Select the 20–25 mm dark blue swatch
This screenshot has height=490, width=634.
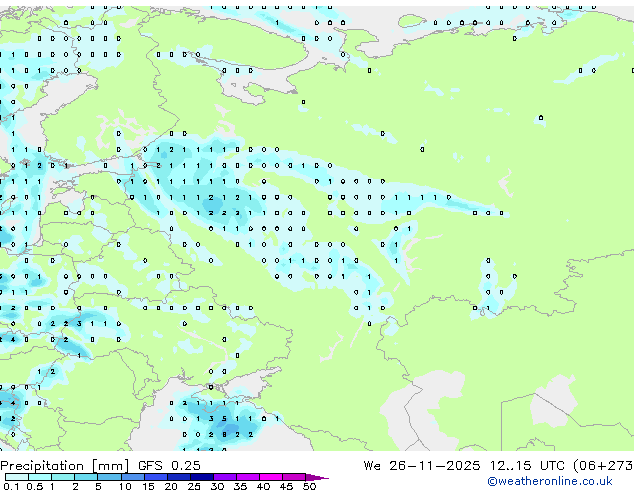tap(179, 477)
